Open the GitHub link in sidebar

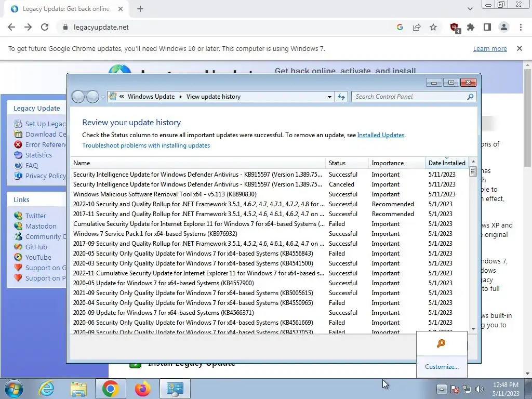(36, 247)
